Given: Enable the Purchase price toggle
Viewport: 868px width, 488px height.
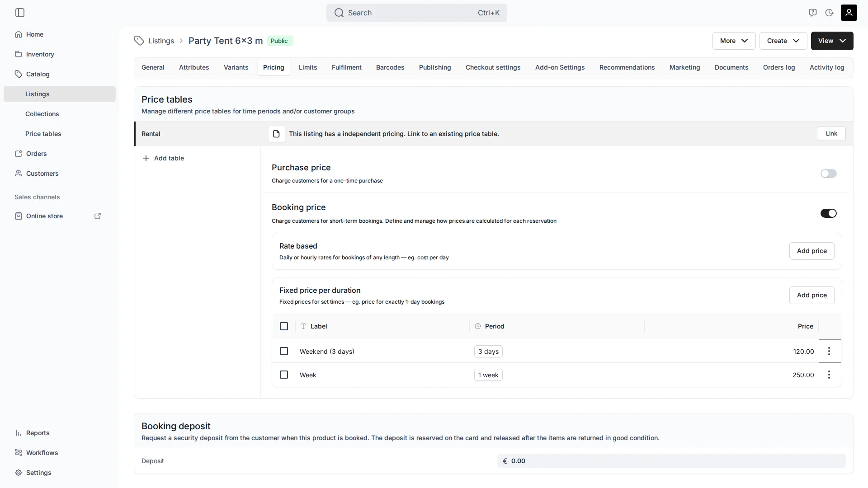Looking at the screenshot, I should pyautogui.click(x=829, y=174).
